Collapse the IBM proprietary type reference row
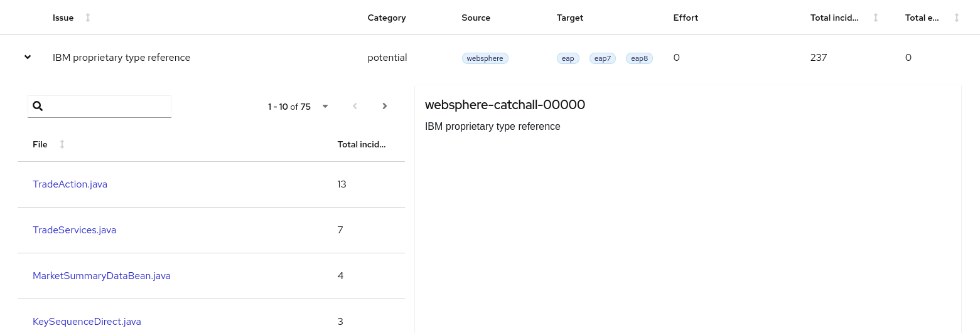Viewport: 980px width, 333px height. [28, 57]
